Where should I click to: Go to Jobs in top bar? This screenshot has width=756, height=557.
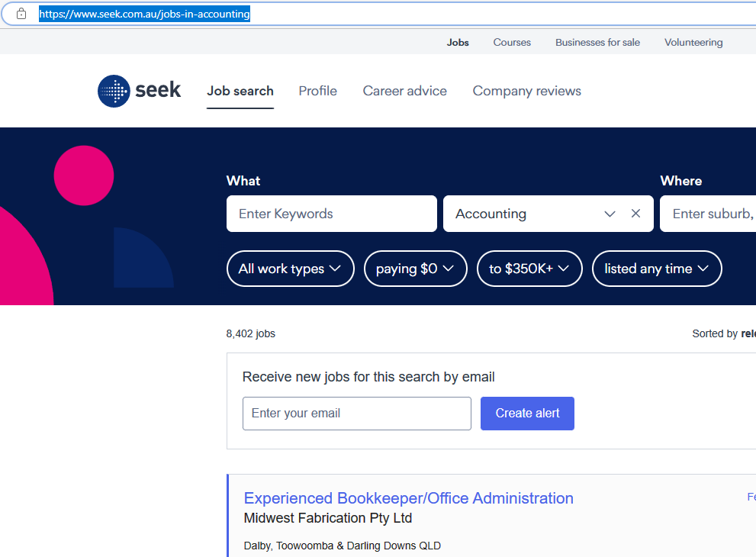[458, 43]
